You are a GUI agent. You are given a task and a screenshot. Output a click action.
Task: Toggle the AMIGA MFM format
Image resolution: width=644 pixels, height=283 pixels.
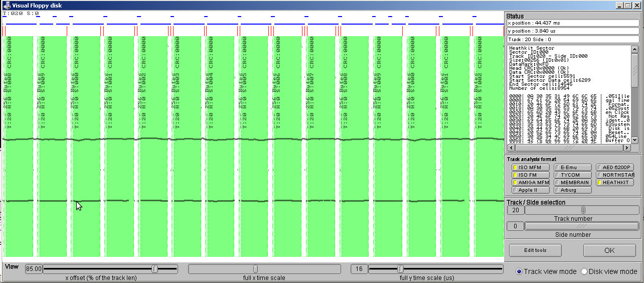[x=530, y=183]
